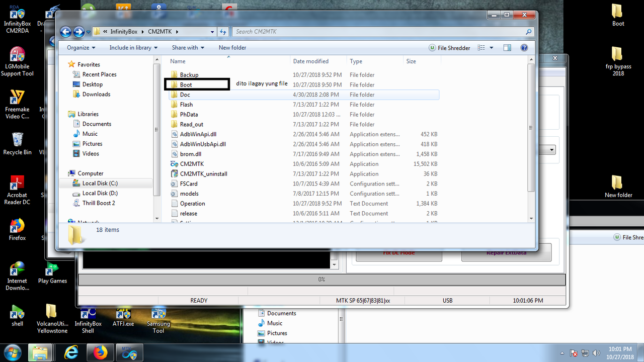Select the Recycle Bin on the desktop
The image size is (644, 362).
pyautogui.click(x=17, y=143)
